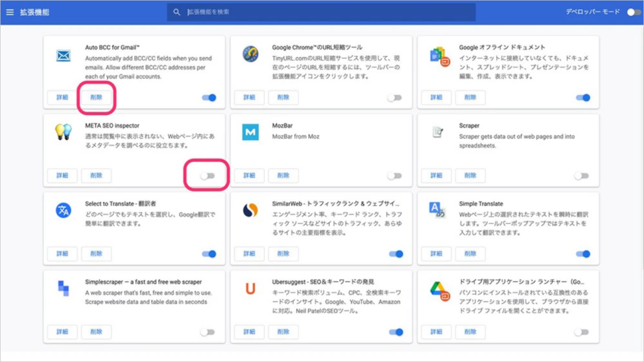Open details for Simplescraper
Viewport: 644px width, 362px height.
point(62,332)
